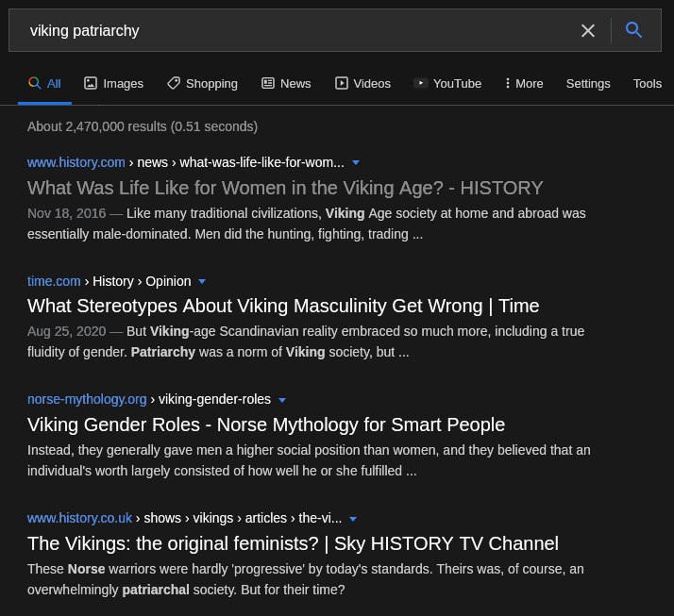674x616 pixels.
Task: Click snippet starting 'These Norse warriors were hardly'
Action: 306,579
